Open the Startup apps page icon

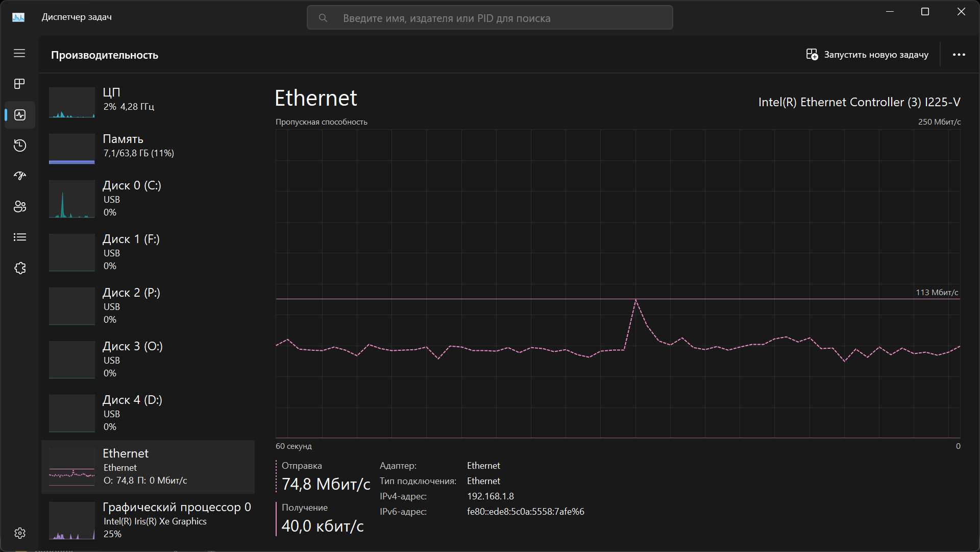click(x=19, y=176)
